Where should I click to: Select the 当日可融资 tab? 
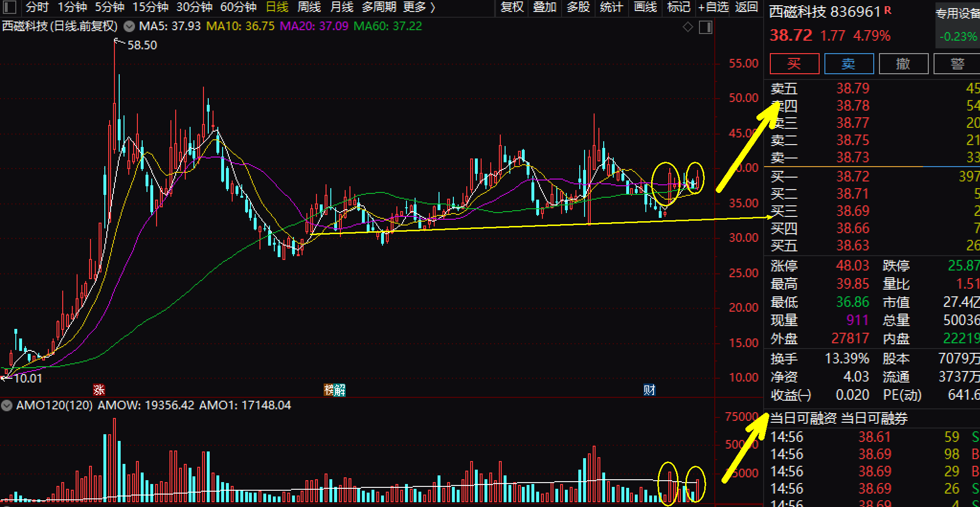coord(803,418)
